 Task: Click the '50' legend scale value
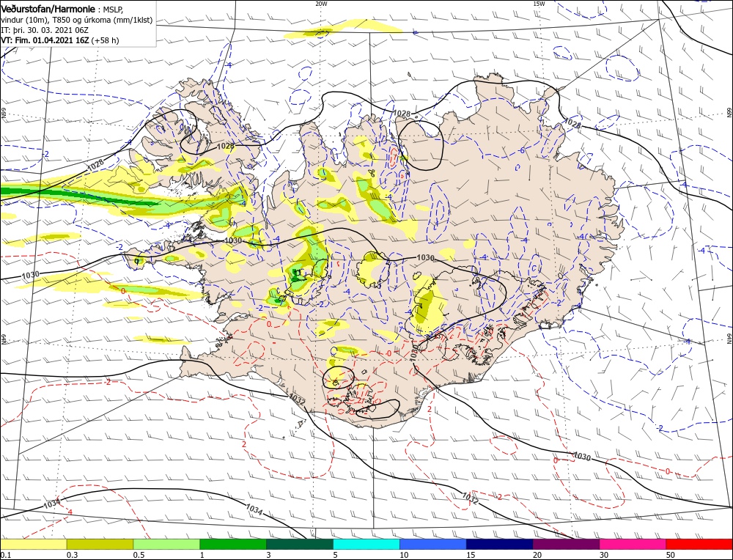[671, 555]
